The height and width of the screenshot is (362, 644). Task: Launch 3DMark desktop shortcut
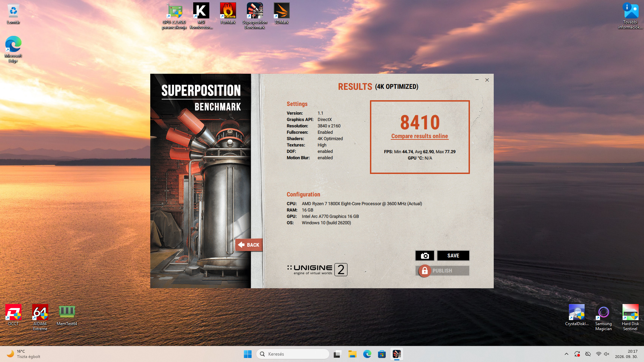pyautogui.click(x=282, y=13)
